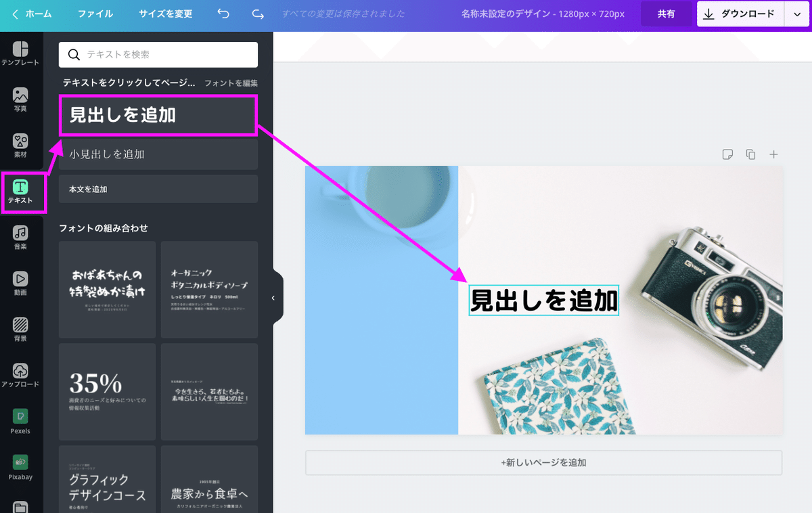The width and height of the screenshot is (812, 513).
Task: Open the folder tab at sidebar bottom
Action: (20, 506)
